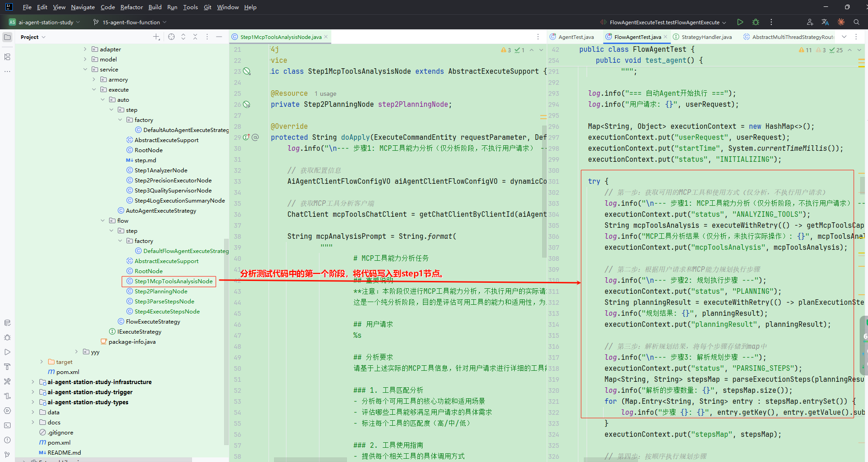868x462 pixels.
Task: Close the Step1McpToolsAnalysisNode.java tab
Action: [326, 37]
